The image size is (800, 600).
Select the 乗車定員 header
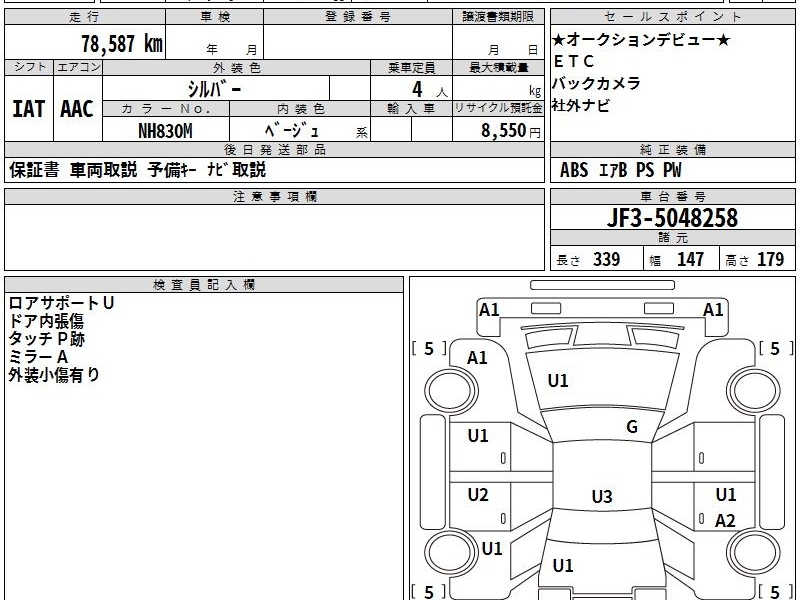(411, 68)
